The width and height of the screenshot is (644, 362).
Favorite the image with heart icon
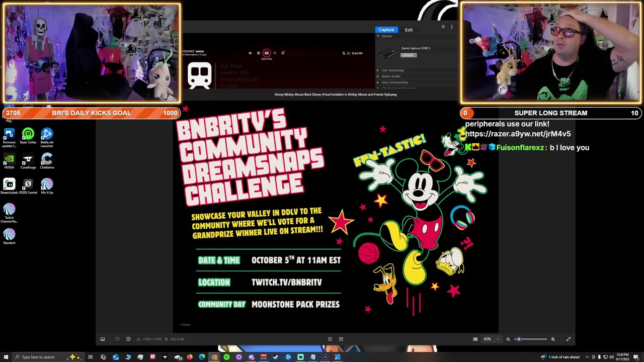[x=117, y=339]
